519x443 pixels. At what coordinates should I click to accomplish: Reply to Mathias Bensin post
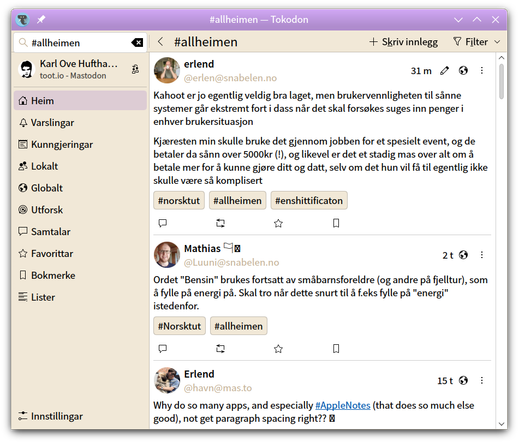(x=163, y=349)
